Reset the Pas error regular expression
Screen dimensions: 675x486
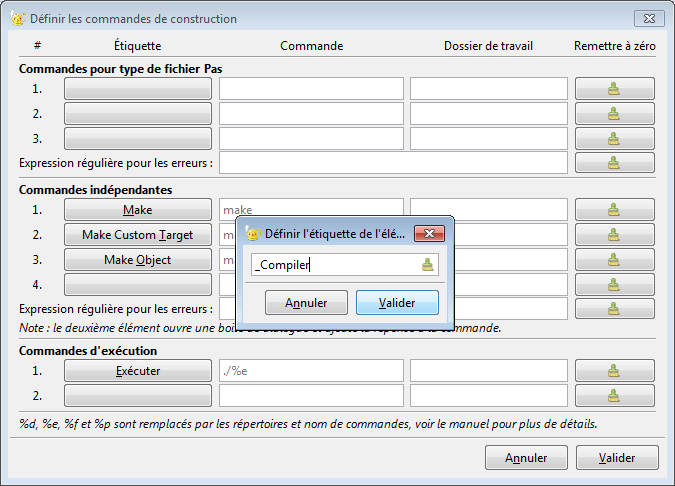[x=614, y=163]
